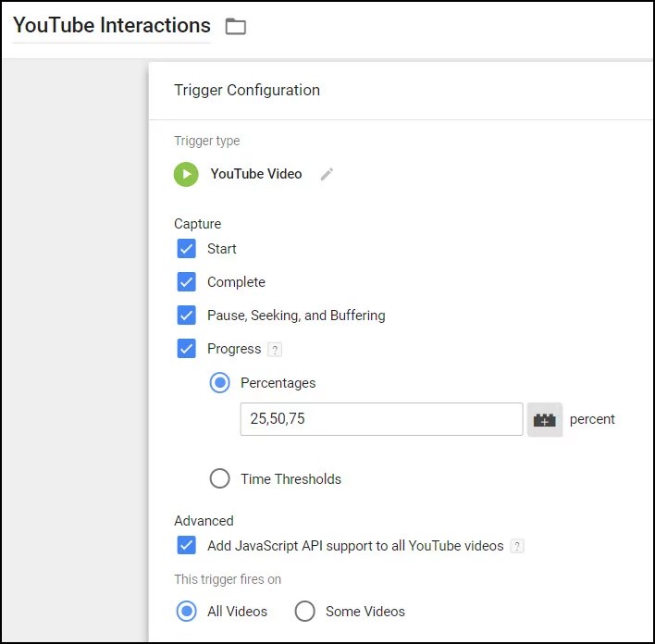Select the Time Thresholds radio option

pos(220,478)
